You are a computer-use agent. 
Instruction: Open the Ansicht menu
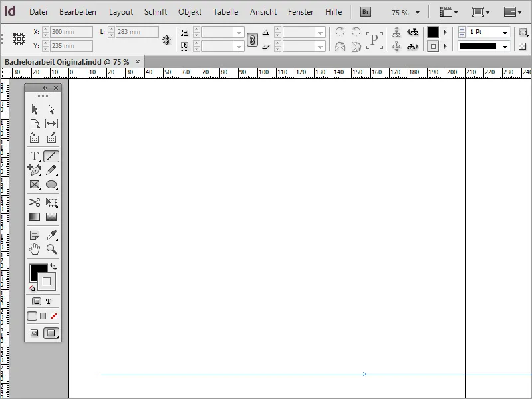coord(263,12)
